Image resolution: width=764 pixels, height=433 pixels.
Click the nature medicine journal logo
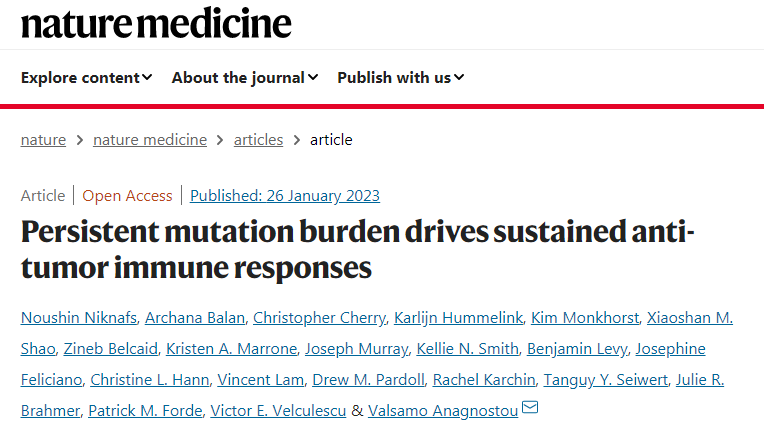[156, 22]
